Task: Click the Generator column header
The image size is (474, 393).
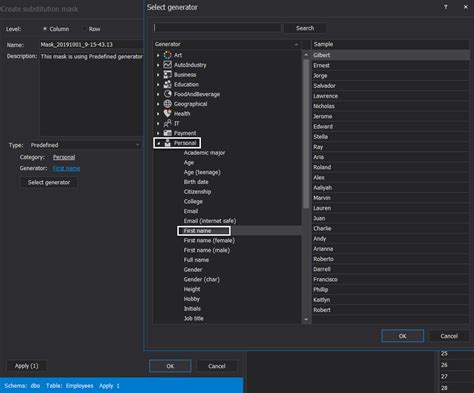Action: [227, 44]
